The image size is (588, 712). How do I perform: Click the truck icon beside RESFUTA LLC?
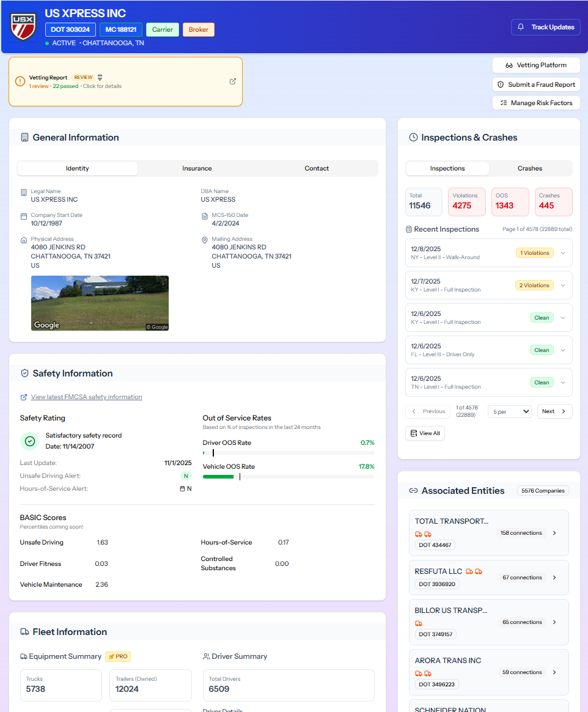pos(469,571)
